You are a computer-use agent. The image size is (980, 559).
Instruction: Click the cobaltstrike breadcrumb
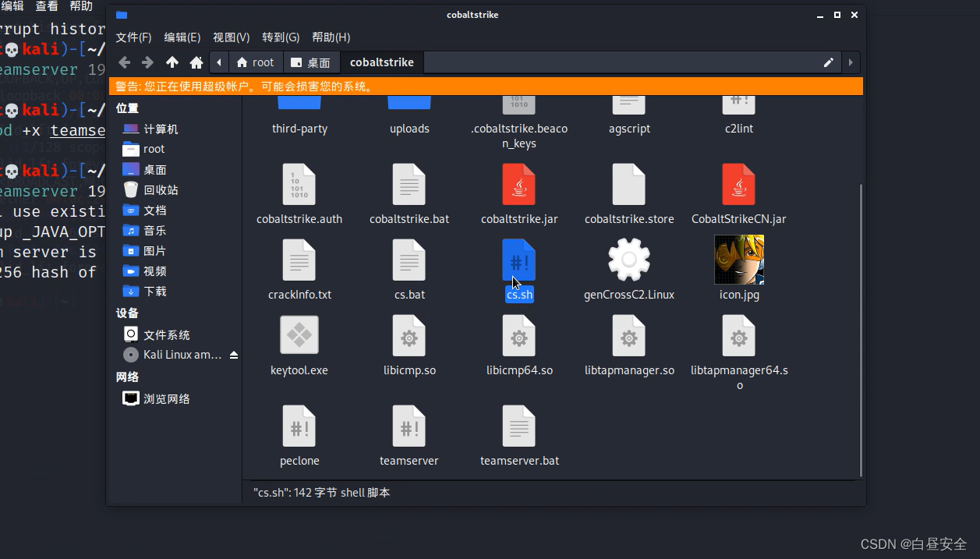point(381,62)
